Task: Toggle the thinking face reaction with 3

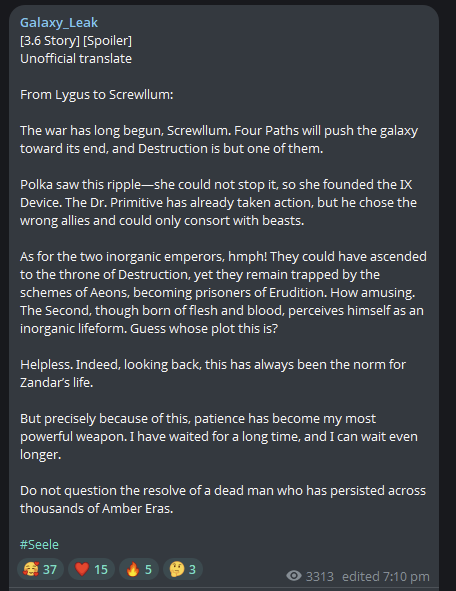Action: pos(183,569)
